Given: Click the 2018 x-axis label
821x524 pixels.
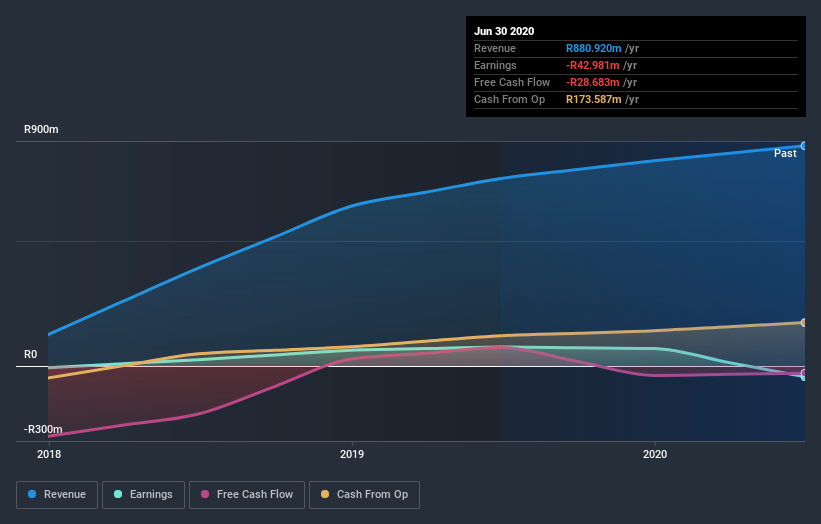Looking at the screenshot, I should coord(49,454).
